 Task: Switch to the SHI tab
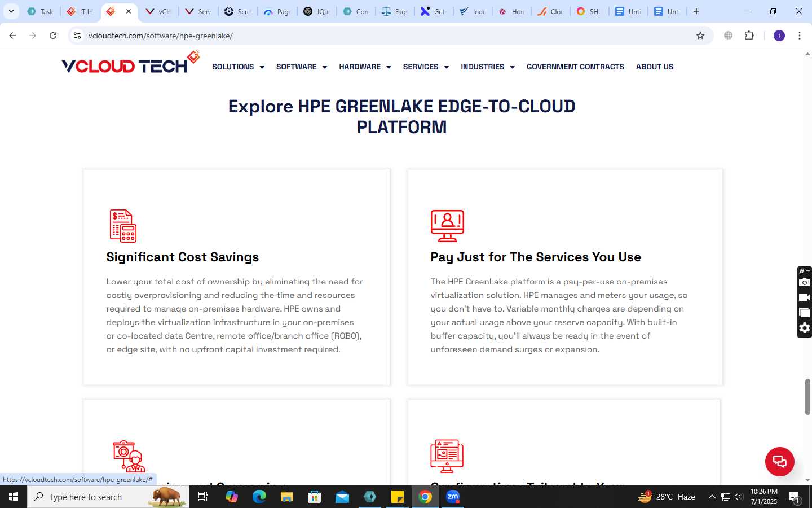click(x=589, y=11)
